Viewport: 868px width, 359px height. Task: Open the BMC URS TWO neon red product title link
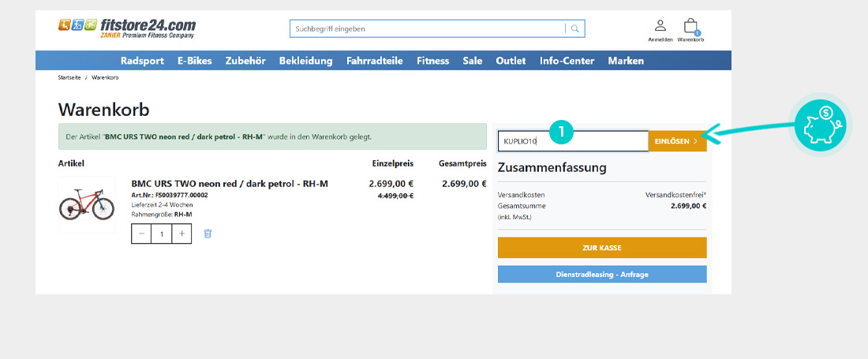tap(230, 184)
